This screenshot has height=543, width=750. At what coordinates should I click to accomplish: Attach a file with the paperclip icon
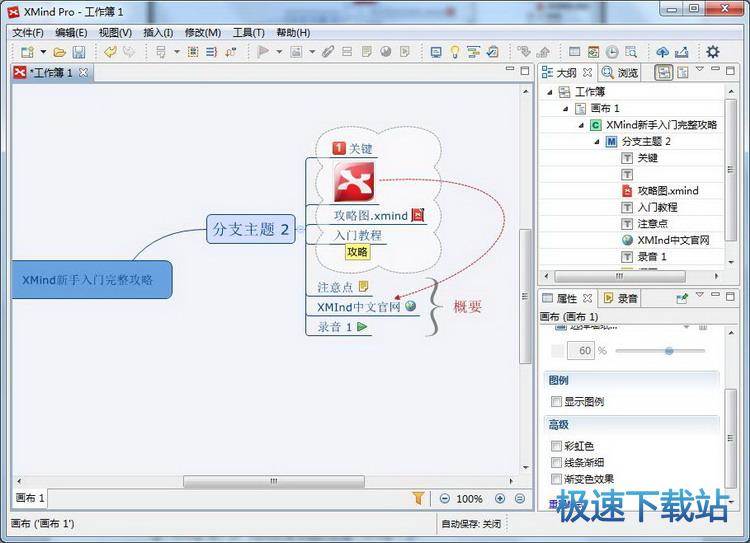pyautogui.click(x=328, y=52)
